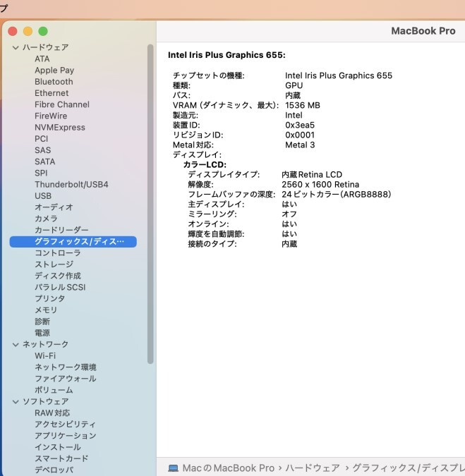Select ファイアウォール entry
The height and width of the screenshot is (476, 465).
tap(66, 379)
